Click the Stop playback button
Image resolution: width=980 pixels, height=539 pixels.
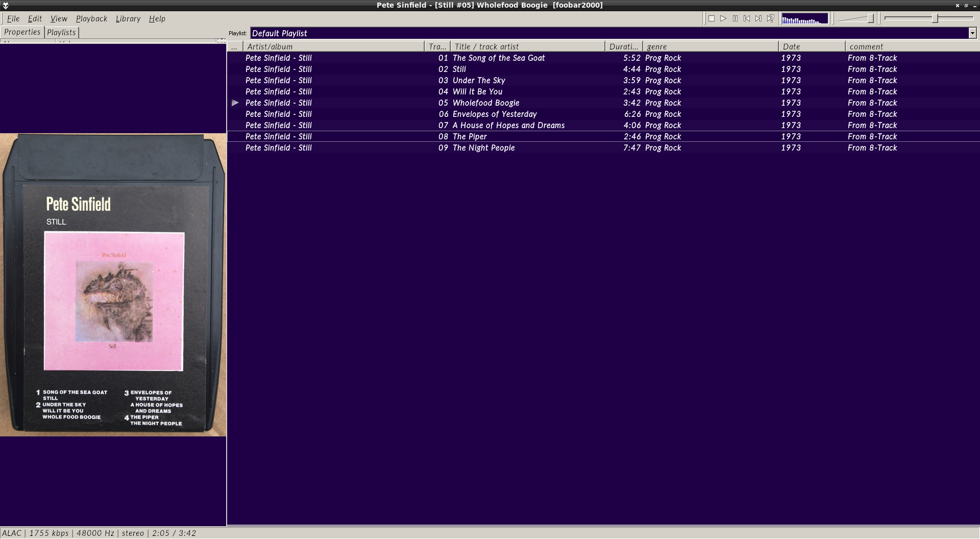[x=712, y=18]
